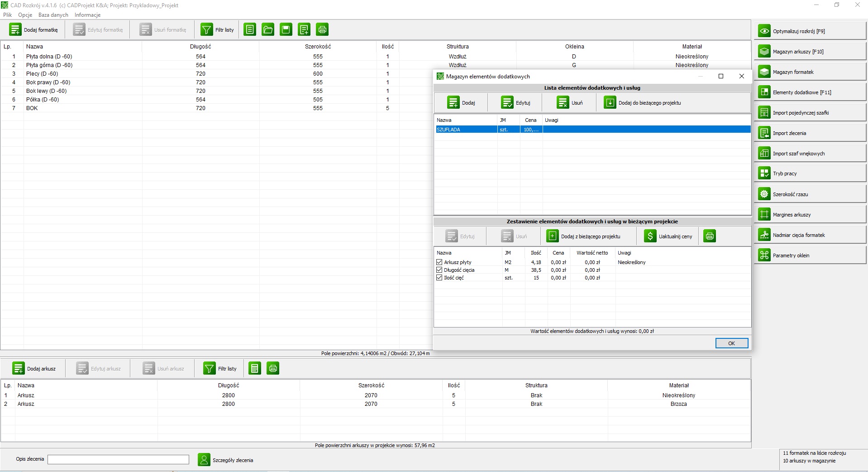868x472 pixels.
Task: Click the Optymalizuj rozkrój eye icon
Action: pos(764,31)
